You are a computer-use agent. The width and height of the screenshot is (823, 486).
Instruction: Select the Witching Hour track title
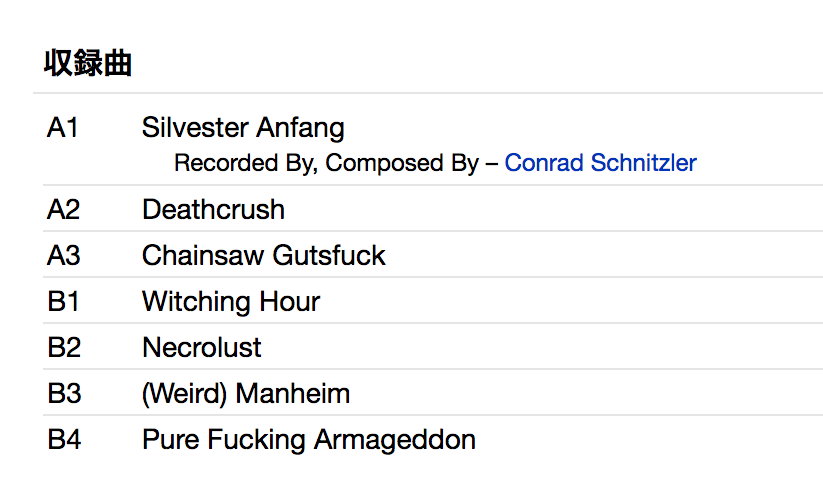tap(231, 301)
